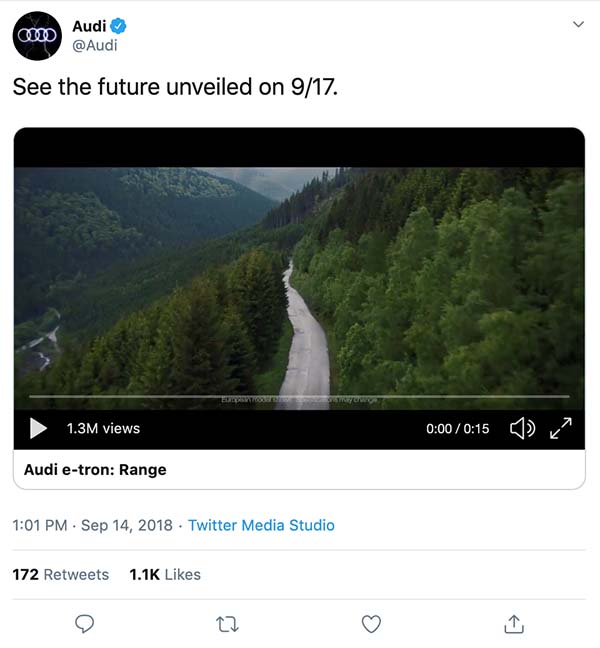View the 1.1K Likes list
Image resolution: width=600 pixels, height=648 pixels.
coord(165,574)
